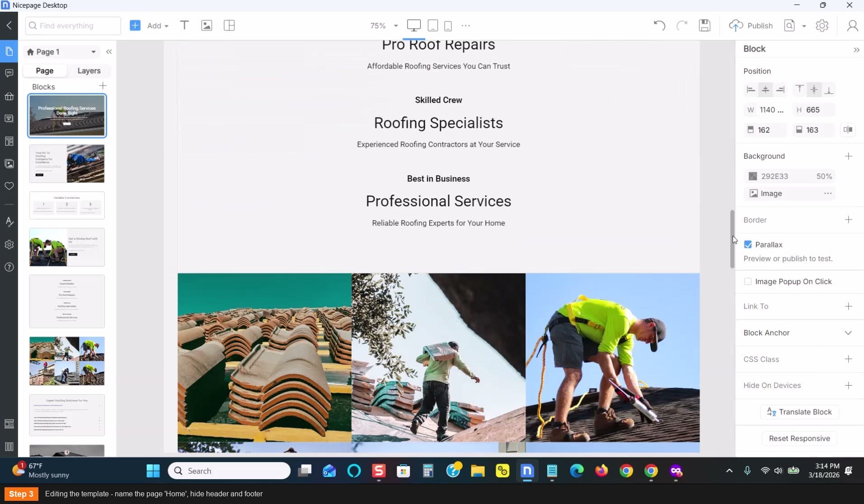Align block content vertically middle

coord(814,90)
